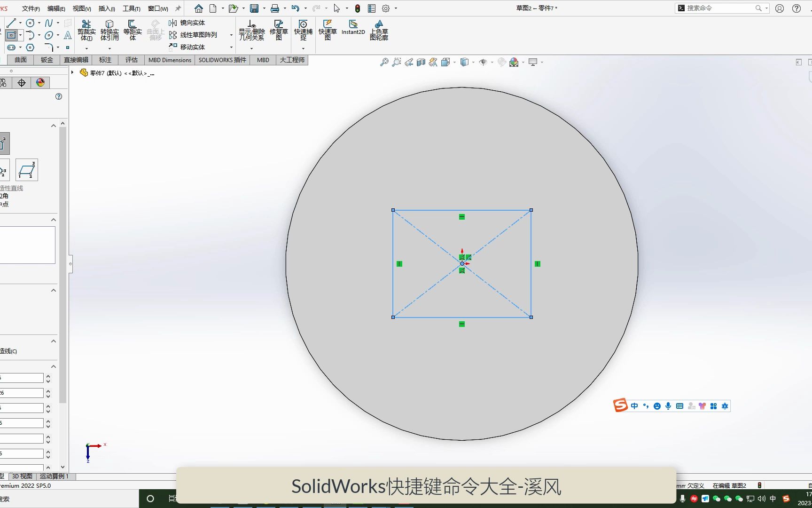The width and height of the screenshot is (812, 508).
Task: Select the Parallelogram rectangle type
Action: [x=27, y=170]
